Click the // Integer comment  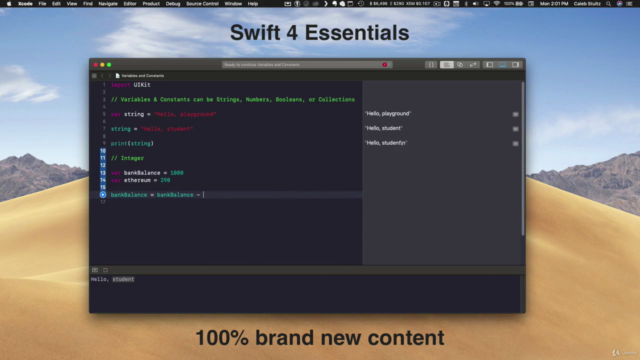pyautogui.click(x=127, y=158)
